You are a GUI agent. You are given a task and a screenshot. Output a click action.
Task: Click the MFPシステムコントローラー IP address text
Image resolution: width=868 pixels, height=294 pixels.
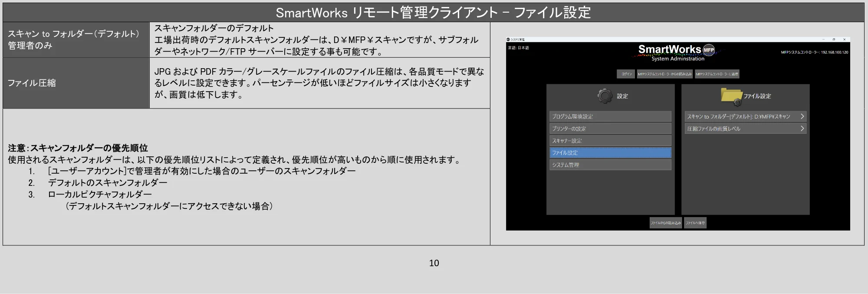coord(815,52)
